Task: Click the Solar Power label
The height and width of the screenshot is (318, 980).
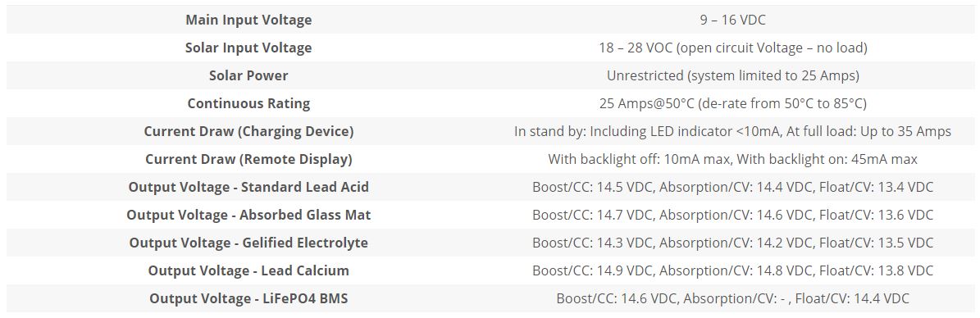Action: click(248, 75)
